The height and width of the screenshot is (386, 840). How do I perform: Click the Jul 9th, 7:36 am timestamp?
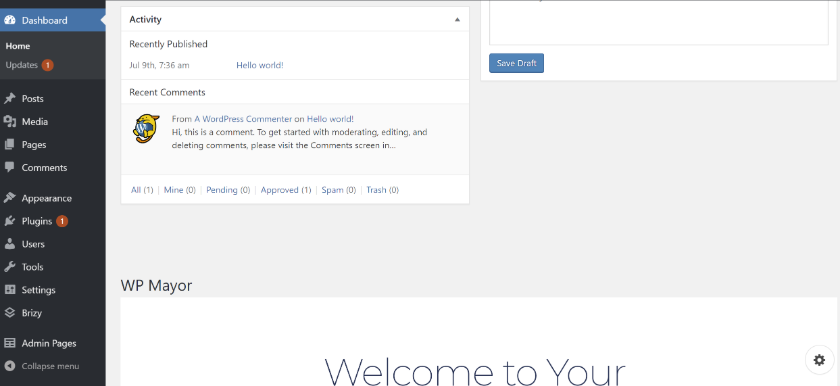click(x=159, y=65)
